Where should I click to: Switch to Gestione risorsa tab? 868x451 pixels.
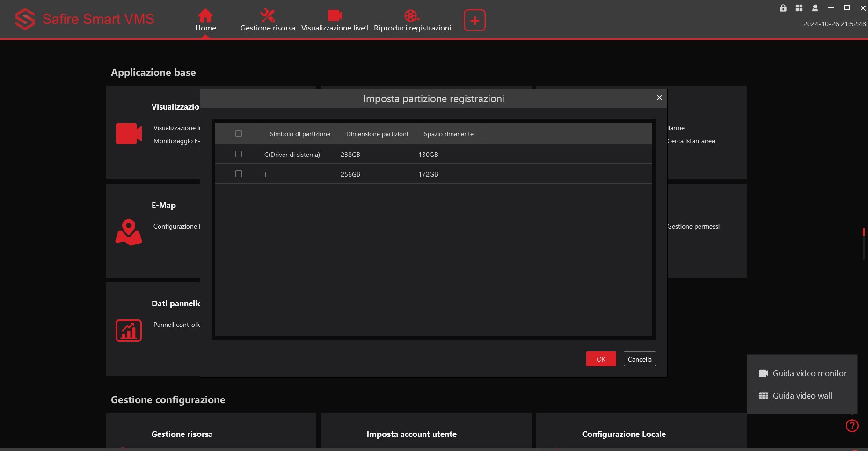268,21
